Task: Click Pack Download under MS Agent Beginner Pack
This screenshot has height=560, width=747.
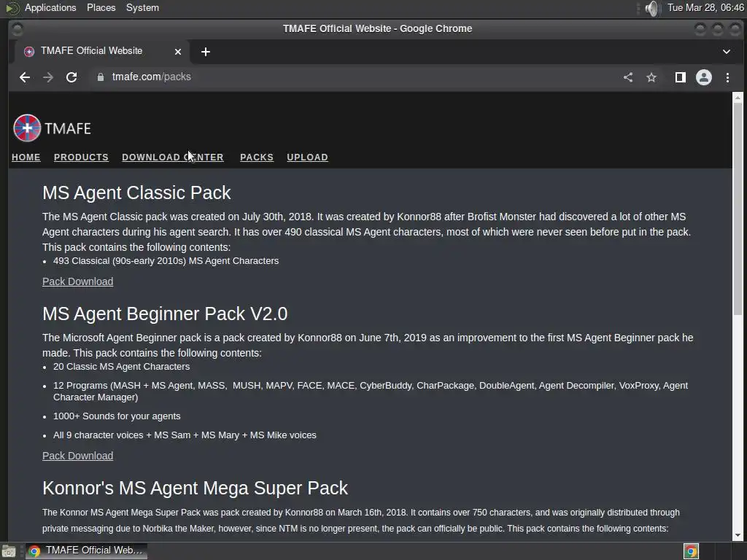Action: 77,456
